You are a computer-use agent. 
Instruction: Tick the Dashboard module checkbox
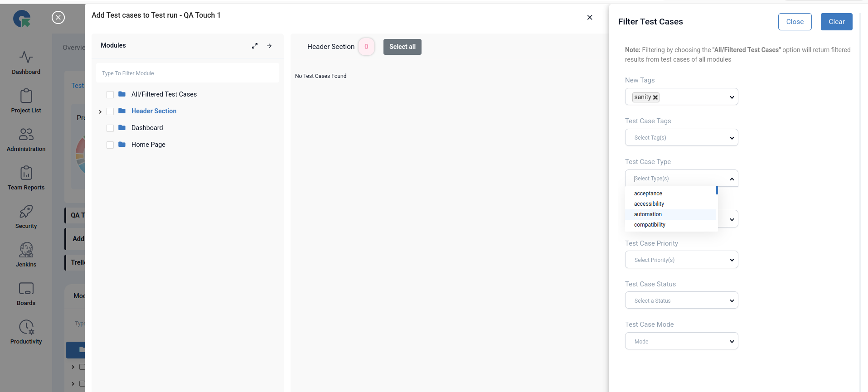point(110,128)
